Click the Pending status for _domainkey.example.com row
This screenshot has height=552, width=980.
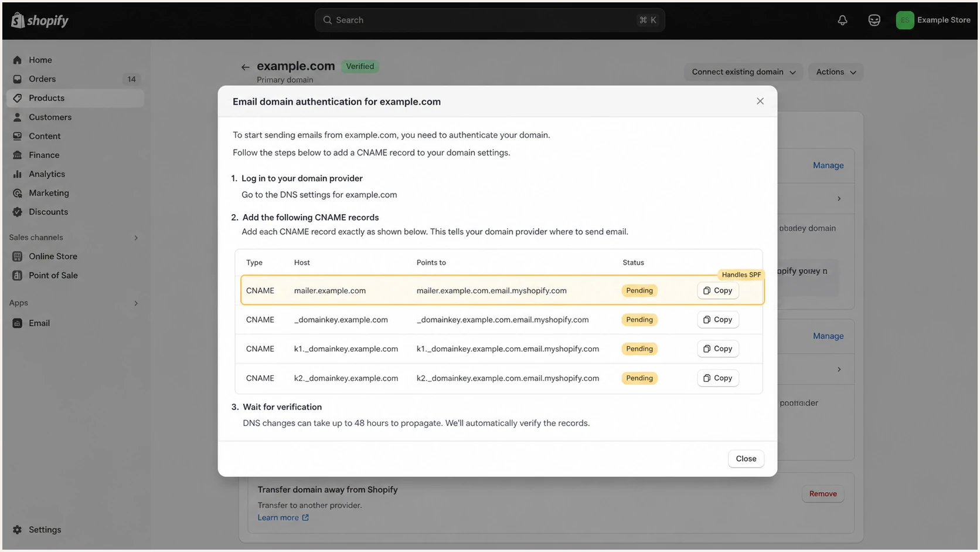click(639, 320)
